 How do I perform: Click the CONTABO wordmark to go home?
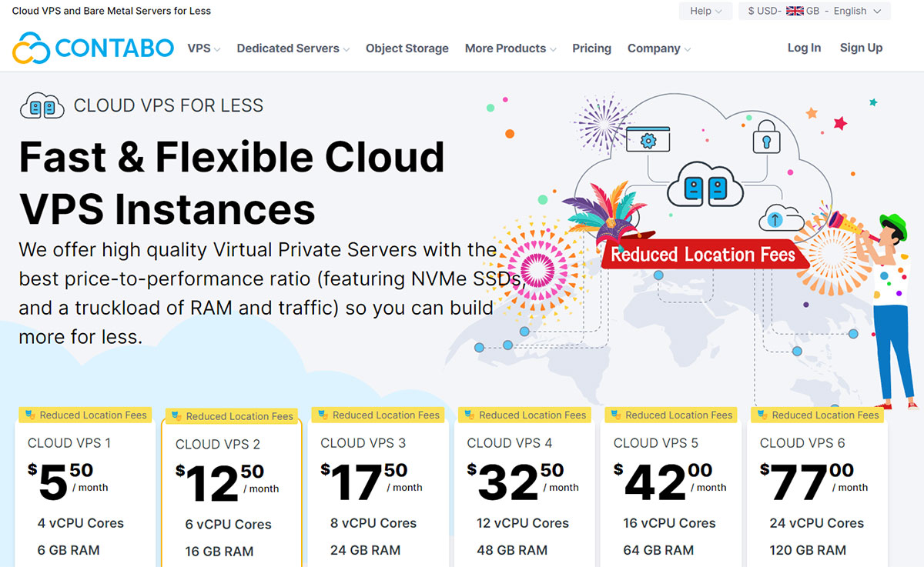click(x=115, y=48)
